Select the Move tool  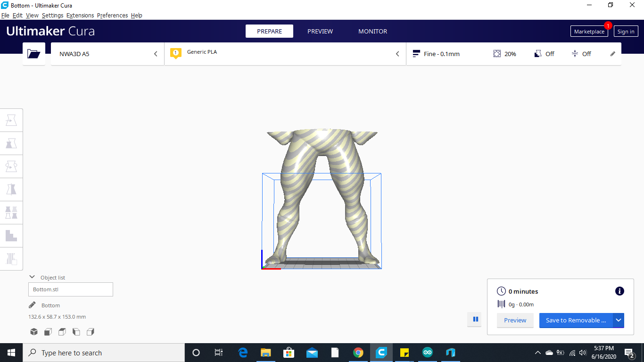click(11, 120)
